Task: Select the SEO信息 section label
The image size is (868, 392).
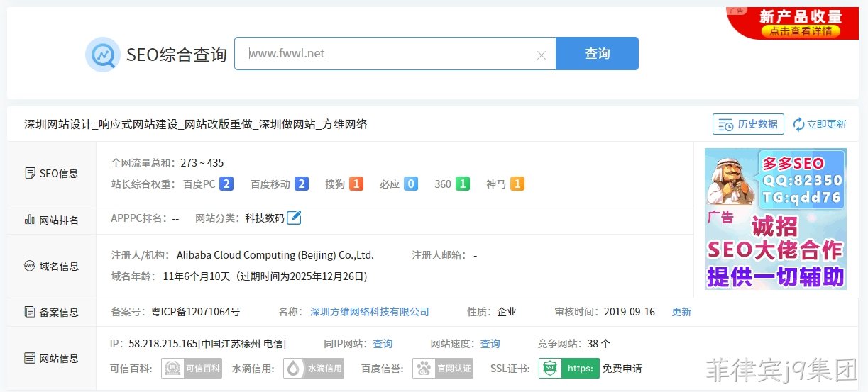Action: 52,174
